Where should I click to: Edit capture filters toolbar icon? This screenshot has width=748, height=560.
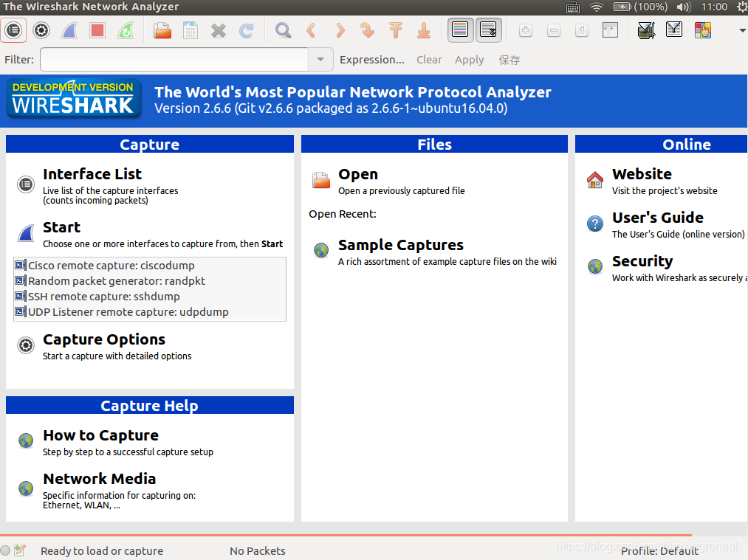[646, 30]
